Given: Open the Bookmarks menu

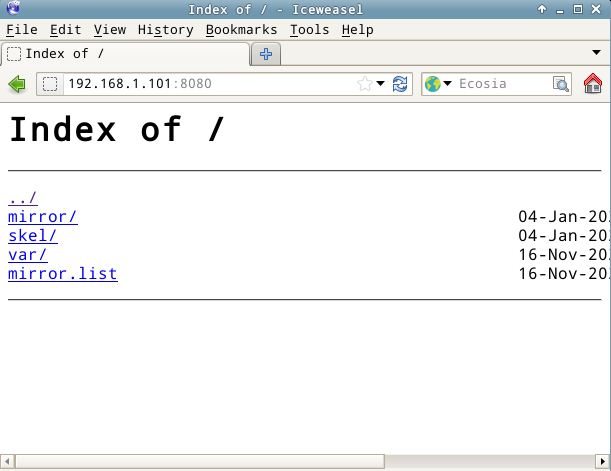Looking at the screenshot, I should click(243, 29).
